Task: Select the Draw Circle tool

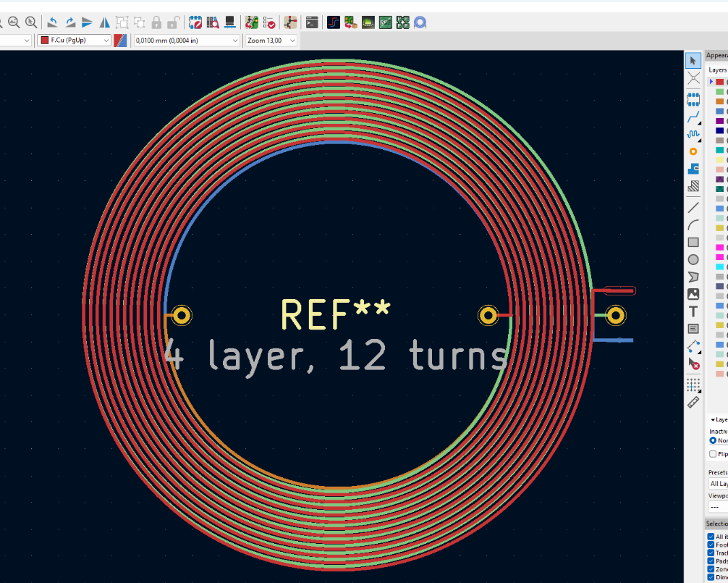Action: (693, 260)
